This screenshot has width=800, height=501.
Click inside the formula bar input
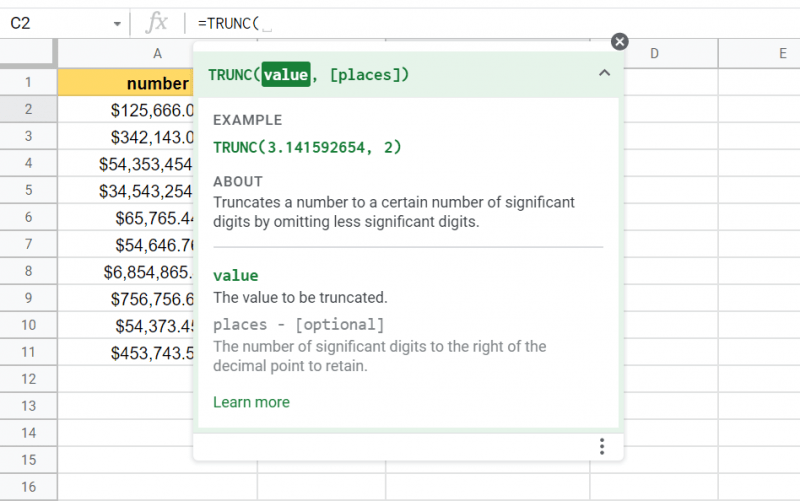click(x=490, y=23)
